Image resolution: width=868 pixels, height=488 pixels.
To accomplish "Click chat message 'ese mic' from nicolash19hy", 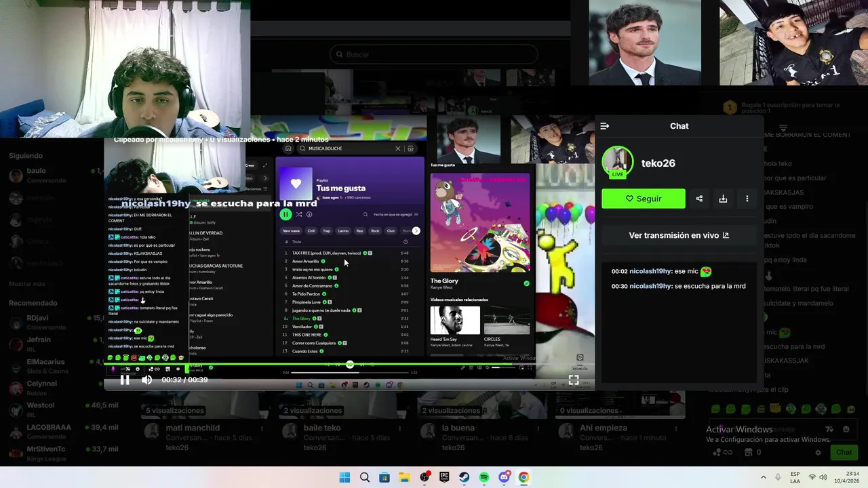I will coord(661,271).
